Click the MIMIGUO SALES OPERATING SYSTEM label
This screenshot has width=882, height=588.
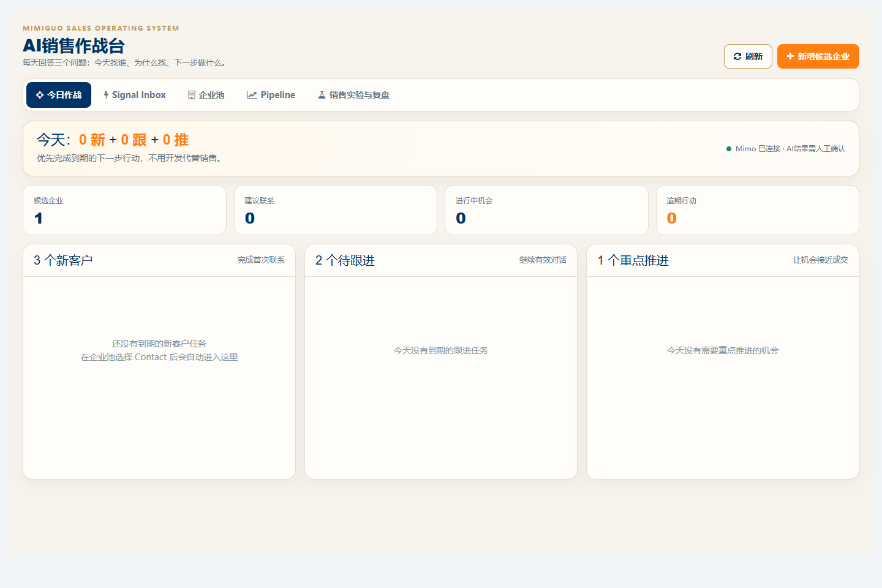click(101, 28)
